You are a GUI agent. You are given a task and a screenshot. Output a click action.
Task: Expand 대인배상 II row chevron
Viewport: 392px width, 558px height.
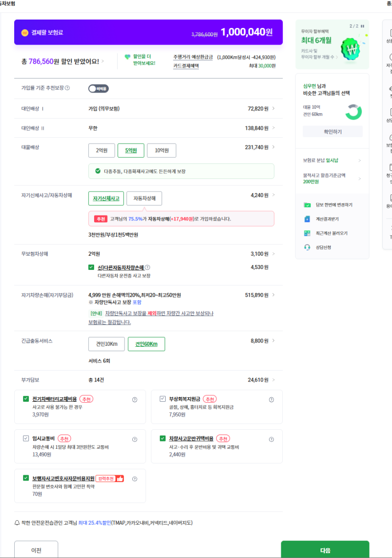[x=273, y=128]
